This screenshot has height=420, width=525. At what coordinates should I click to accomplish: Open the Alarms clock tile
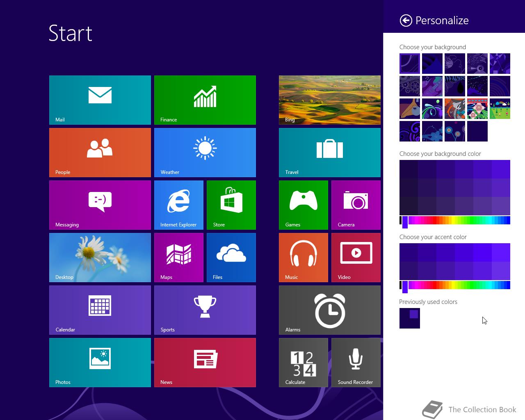point(330,310)
